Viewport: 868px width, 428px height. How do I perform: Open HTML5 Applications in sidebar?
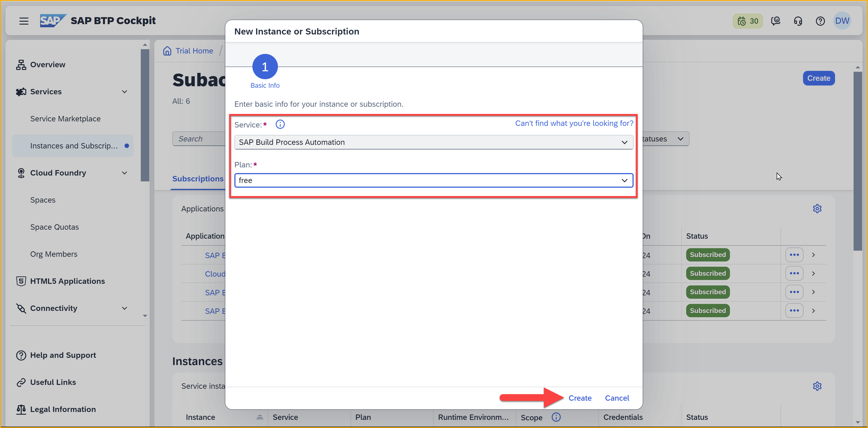pyautogui.click(x=67, y=281)
